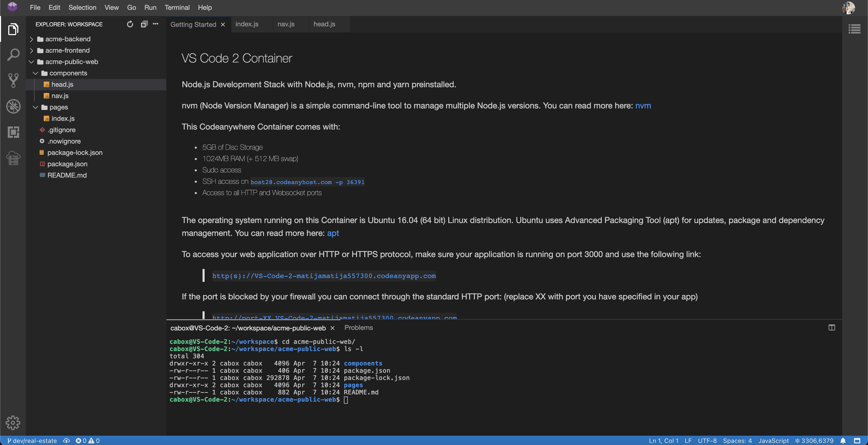This screenshot has width=868, height=445.
Task: Collapse all folders in Explorer
Action: tap(144, 24)
